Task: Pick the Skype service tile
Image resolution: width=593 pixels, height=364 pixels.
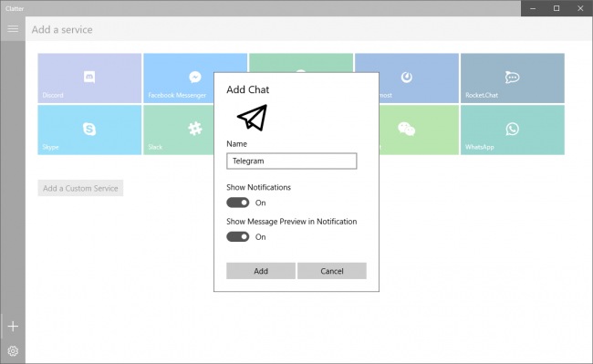Action: (89, 130)
